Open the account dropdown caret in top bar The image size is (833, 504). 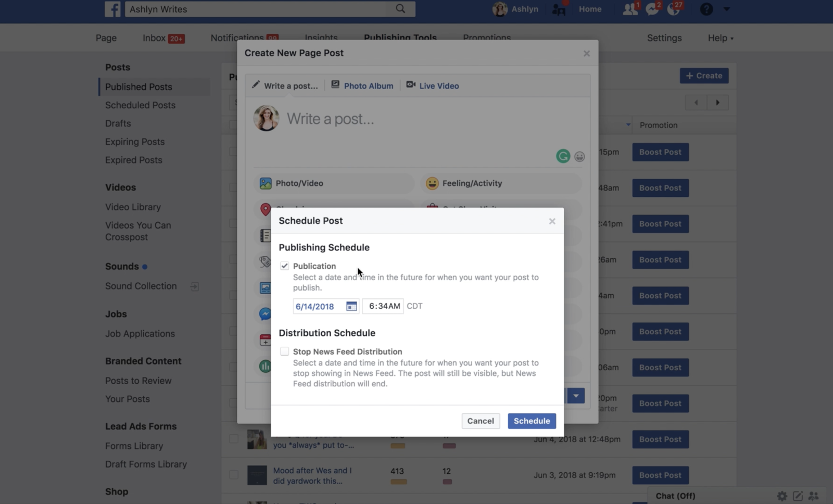pyautogui.click(x=727, y=9)
